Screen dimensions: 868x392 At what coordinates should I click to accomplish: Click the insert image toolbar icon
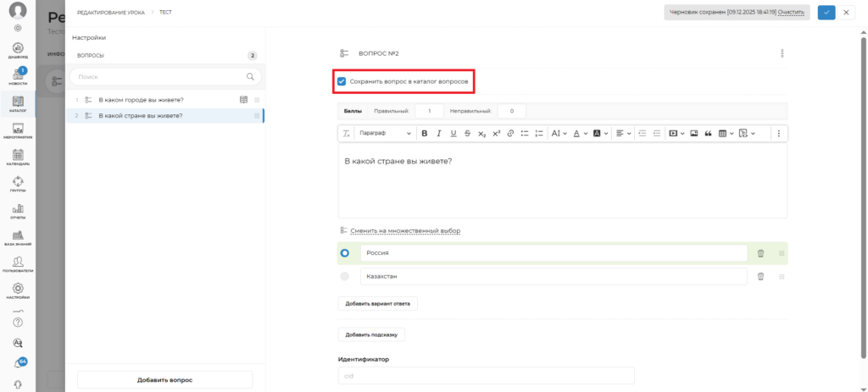tap(693, 134)
